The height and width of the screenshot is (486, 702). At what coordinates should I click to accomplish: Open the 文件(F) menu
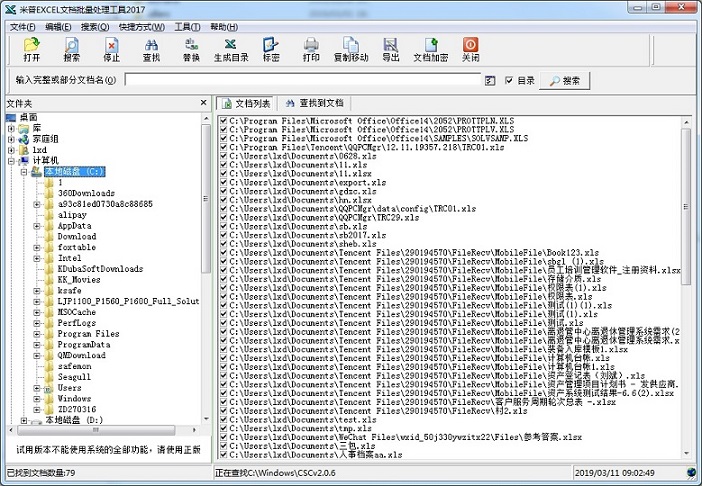click(x=22, y=27)
